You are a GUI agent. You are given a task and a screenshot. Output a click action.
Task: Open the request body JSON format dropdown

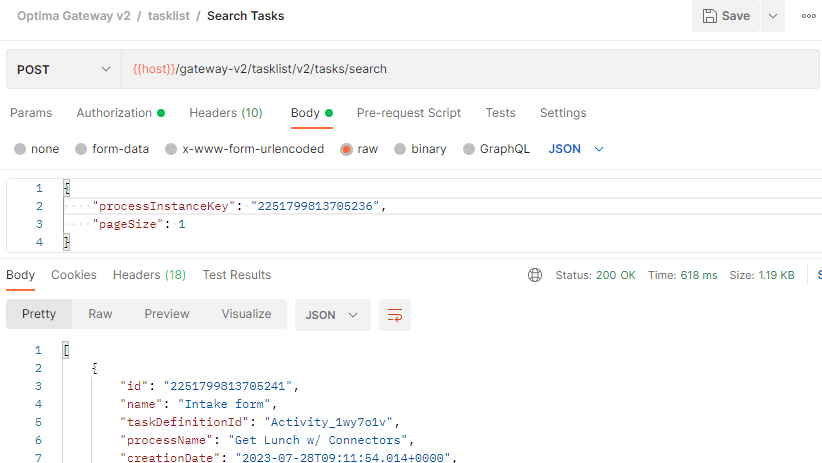click(x=576, y=149)
